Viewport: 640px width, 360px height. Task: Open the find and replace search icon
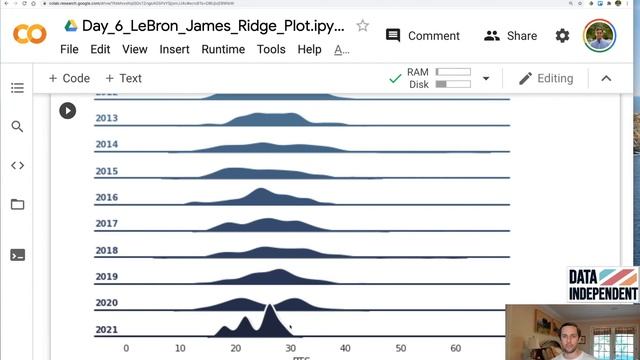point(17,127)
